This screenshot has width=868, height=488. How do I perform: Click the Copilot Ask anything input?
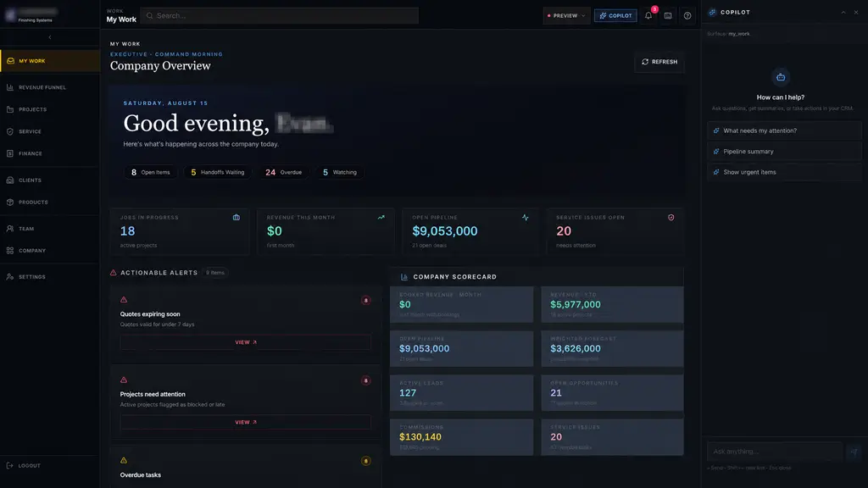click(775, 452)
